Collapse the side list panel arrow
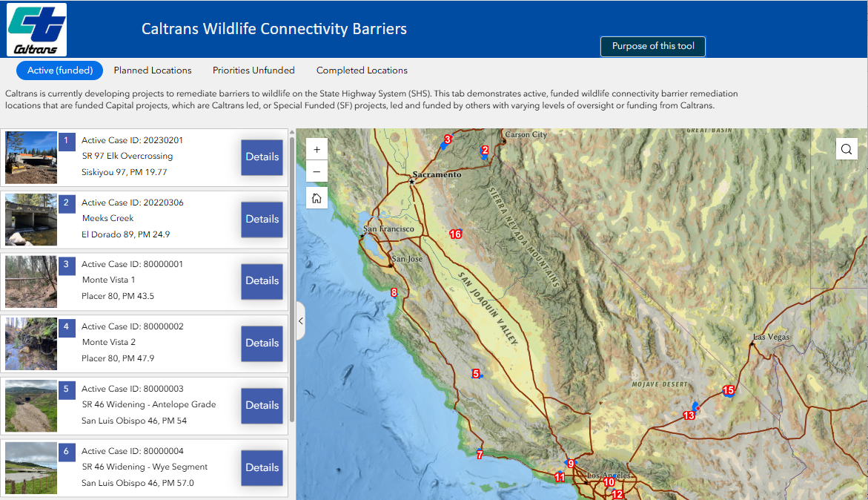The image size is (868, 500). pos(301,320)
